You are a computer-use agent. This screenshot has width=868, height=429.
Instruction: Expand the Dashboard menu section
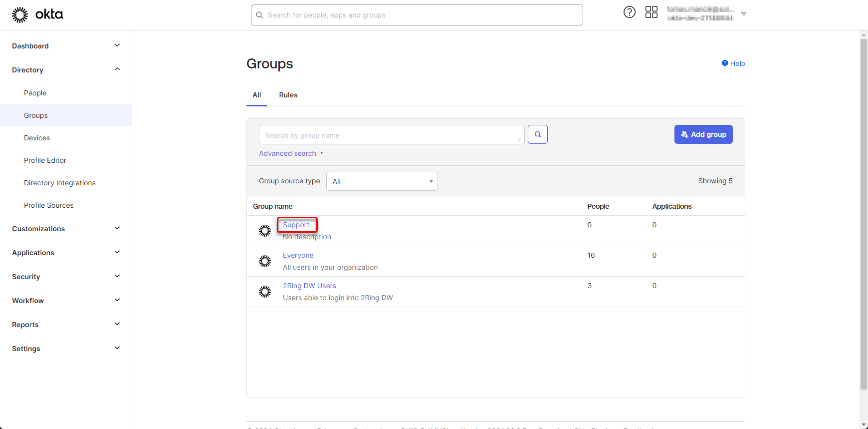pos(117,45)
